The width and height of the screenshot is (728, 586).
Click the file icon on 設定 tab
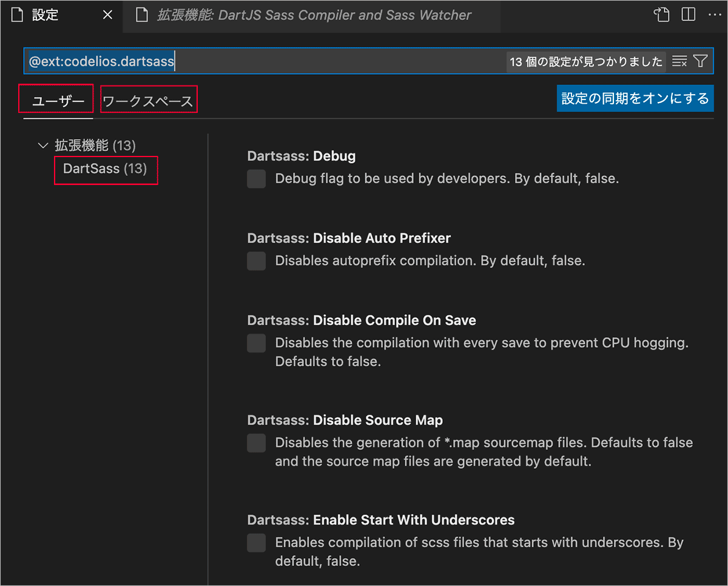coord(18,15)
